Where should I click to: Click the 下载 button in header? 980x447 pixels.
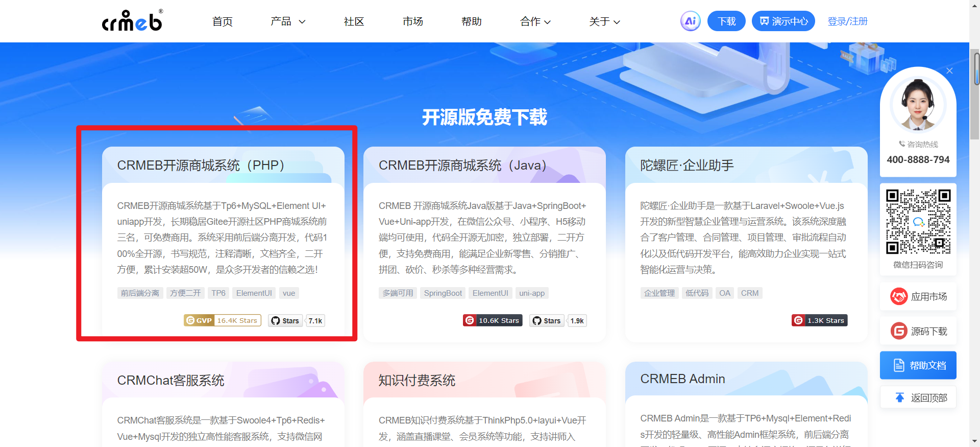click(726, 21)
